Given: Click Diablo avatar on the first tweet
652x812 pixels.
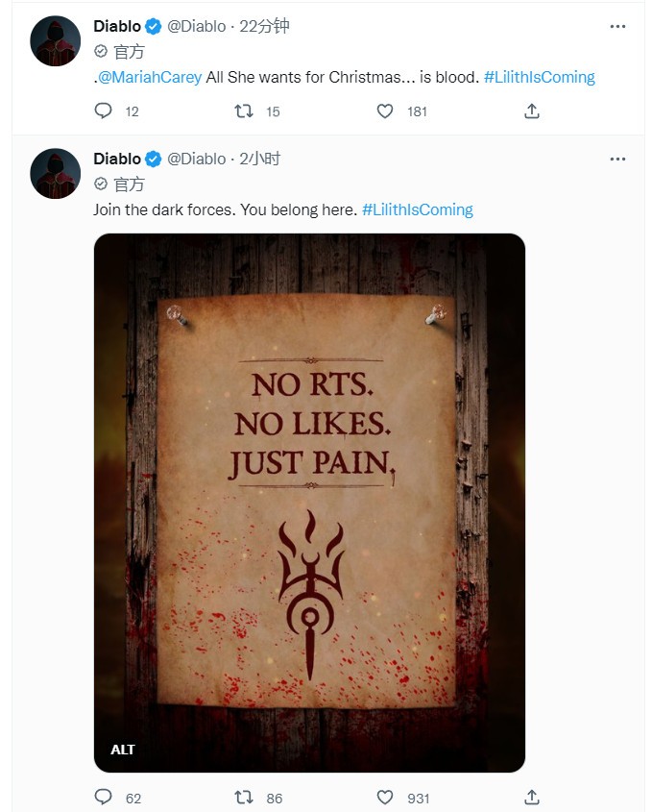Looking at the screenshot, I should click(x=55, y=41).
